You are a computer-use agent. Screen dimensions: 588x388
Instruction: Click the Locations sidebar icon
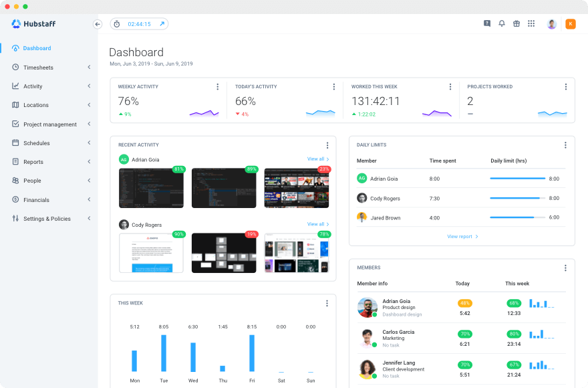point(14,105)
